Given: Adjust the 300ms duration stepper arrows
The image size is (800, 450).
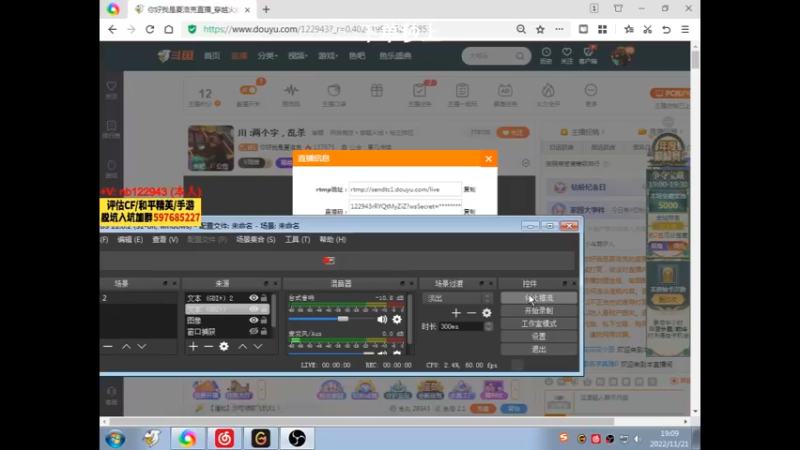Looking at the screenshot, I should pyautogui.click(x=488, y=326).
